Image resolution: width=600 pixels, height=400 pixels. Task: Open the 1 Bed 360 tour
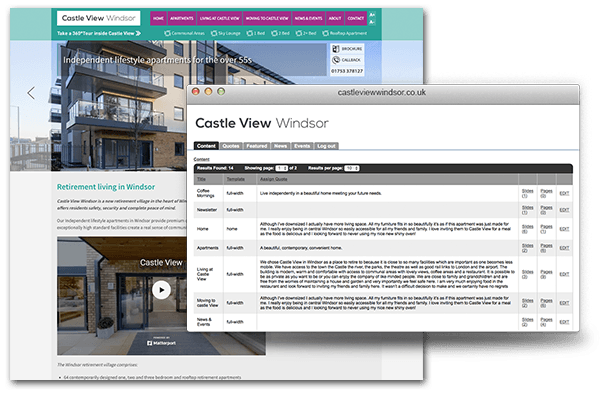(256, 33)
